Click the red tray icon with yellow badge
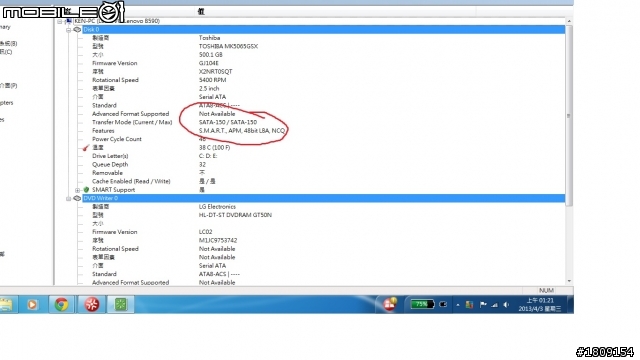640x360 pixels. pos(389,304)
